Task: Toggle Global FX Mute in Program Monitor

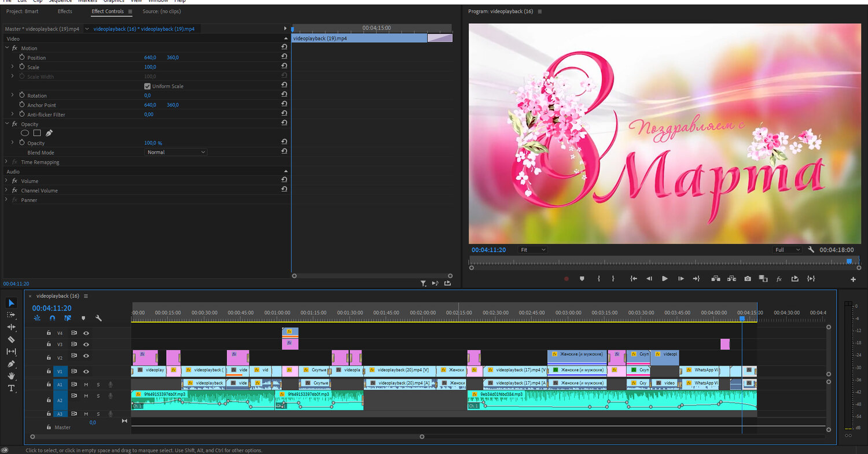Action: pyautogui.click(x=779, y=279)
